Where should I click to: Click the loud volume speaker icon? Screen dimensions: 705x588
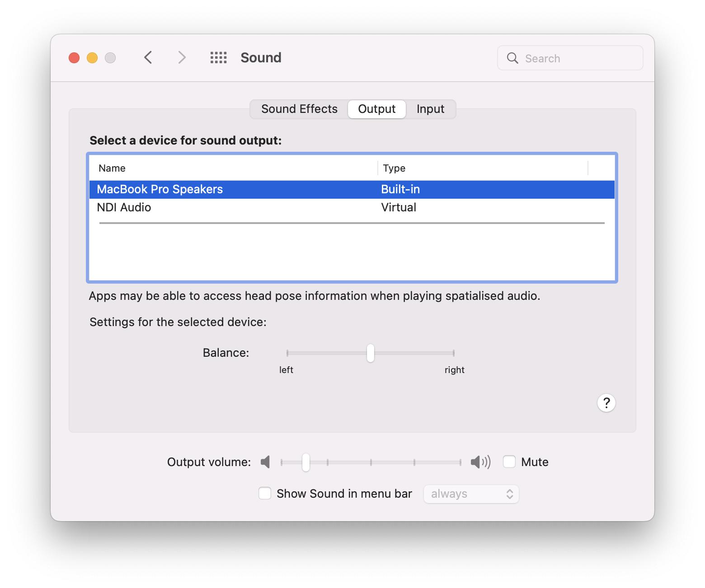click(x=480, y=462)
